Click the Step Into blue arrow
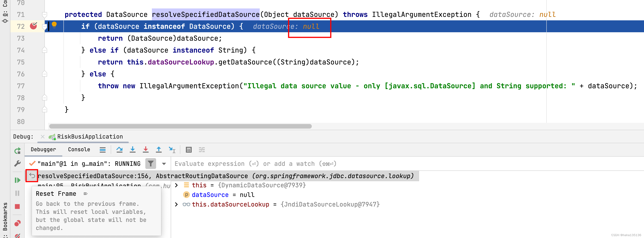This screenshot has height=238, width=644. (132, 150)
